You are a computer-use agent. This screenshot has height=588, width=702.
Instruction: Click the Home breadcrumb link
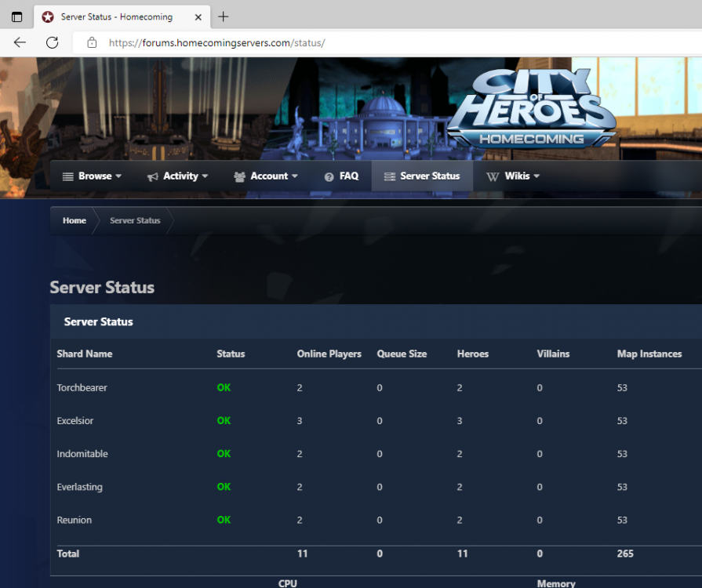(x=75, y=220)
